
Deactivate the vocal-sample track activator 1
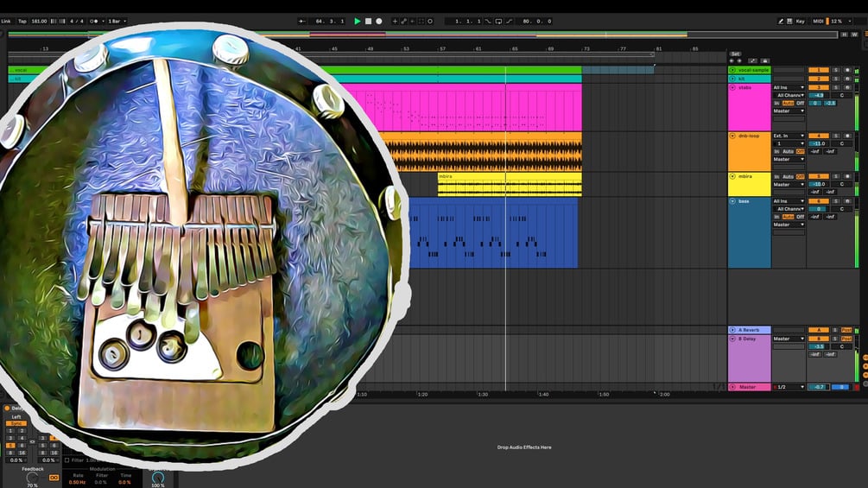tap(819, 70)
